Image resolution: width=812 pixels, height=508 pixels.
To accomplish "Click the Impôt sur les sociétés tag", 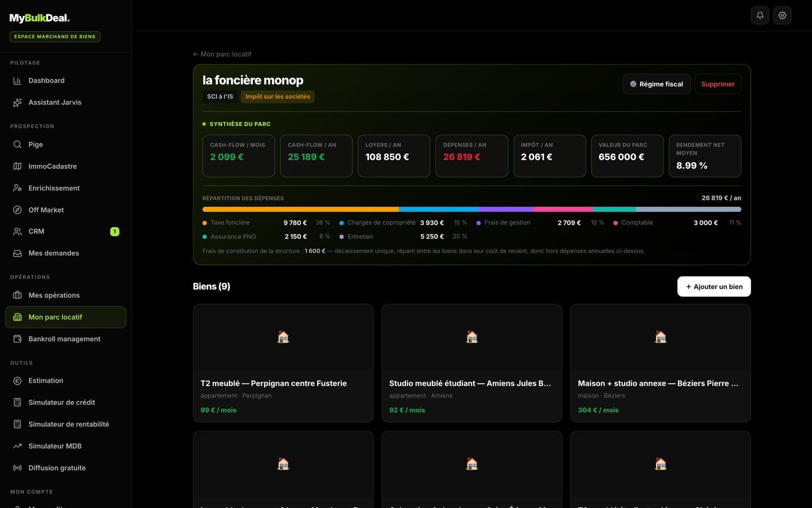I will [x=278, y=97].
